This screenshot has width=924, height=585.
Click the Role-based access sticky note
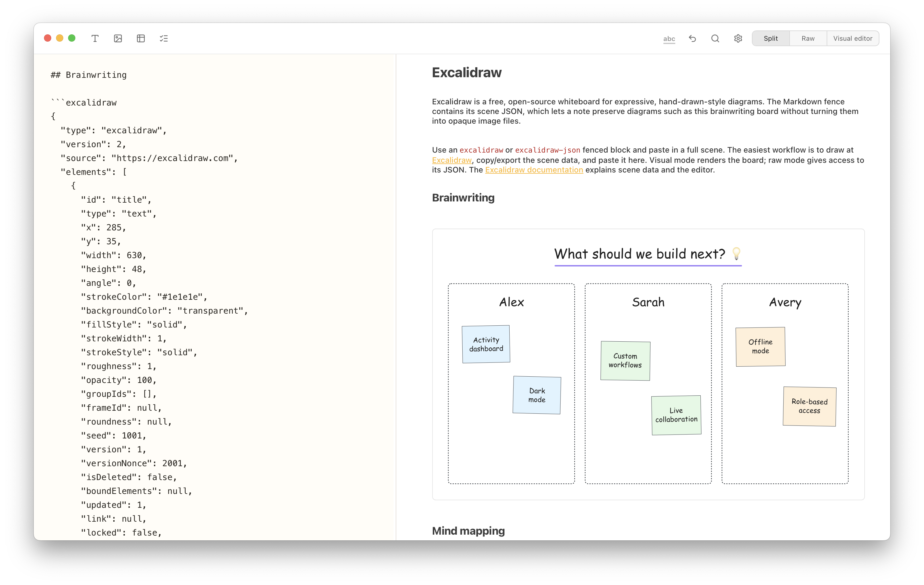[809, 406]
